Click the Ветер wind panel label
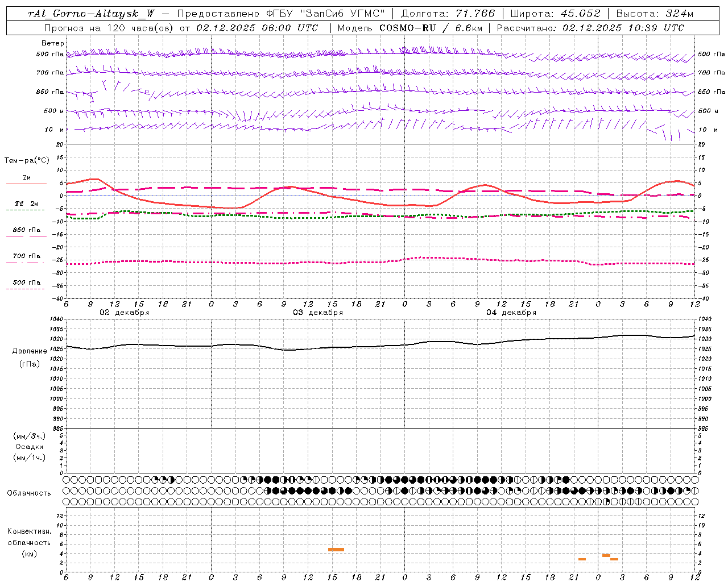 click(53, 43)
